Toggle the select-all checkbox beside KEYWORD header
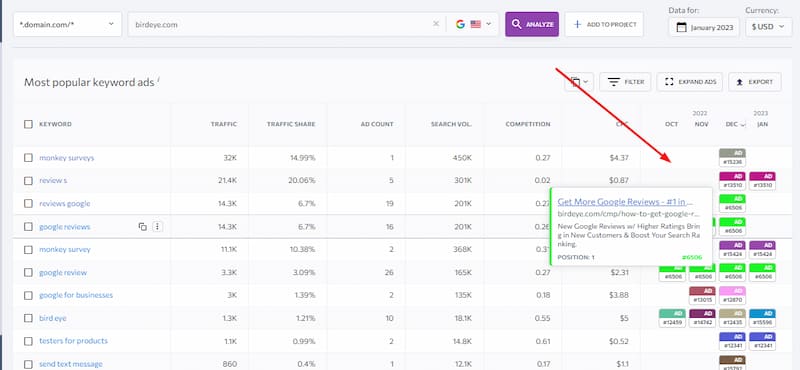This screenshot has width=800, height=370. [x=28, y=124]
